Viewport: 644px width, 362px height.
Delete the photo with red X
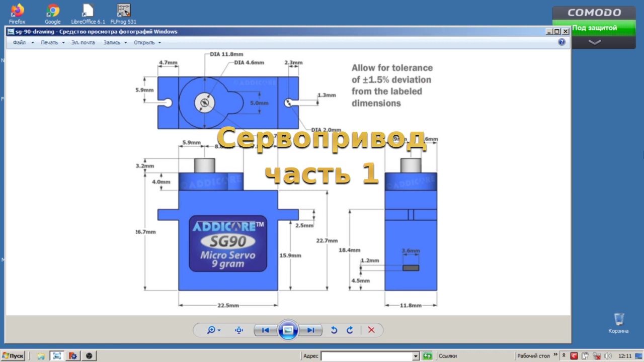tap(371, 330)
